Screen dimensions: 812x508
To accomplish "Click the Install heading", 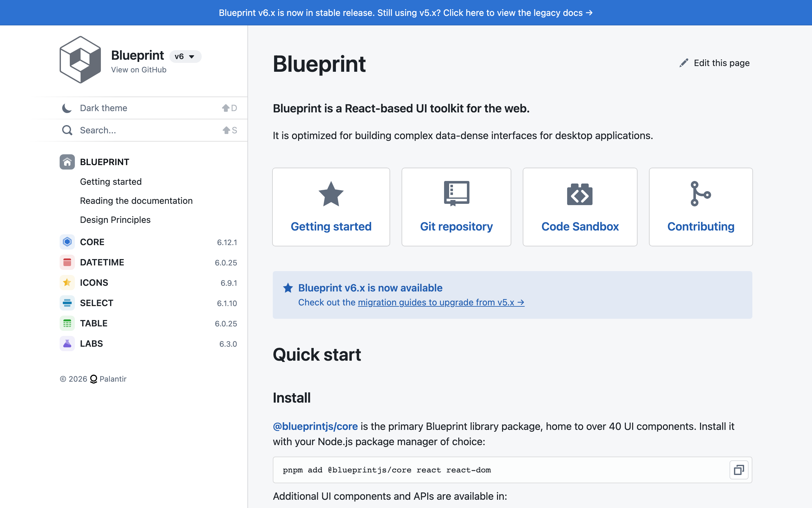I will pos(291,398).
